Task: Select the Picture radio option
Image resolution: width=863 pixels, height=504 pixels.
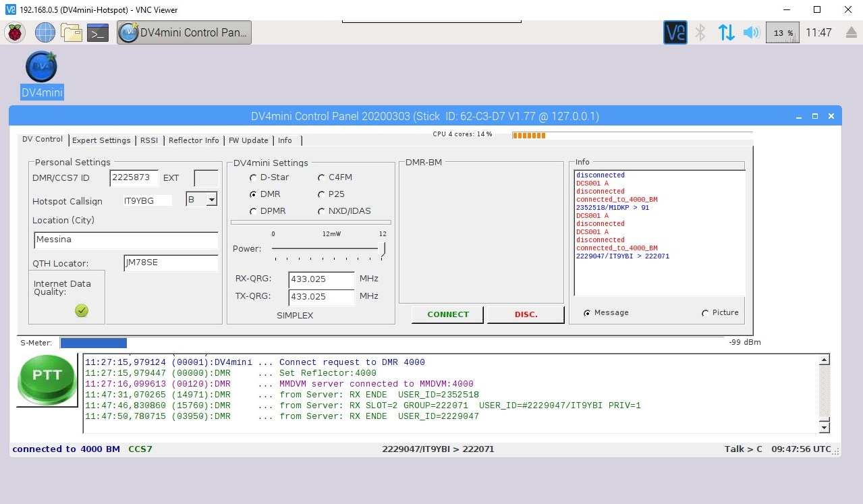Action: tap(705, 313)
